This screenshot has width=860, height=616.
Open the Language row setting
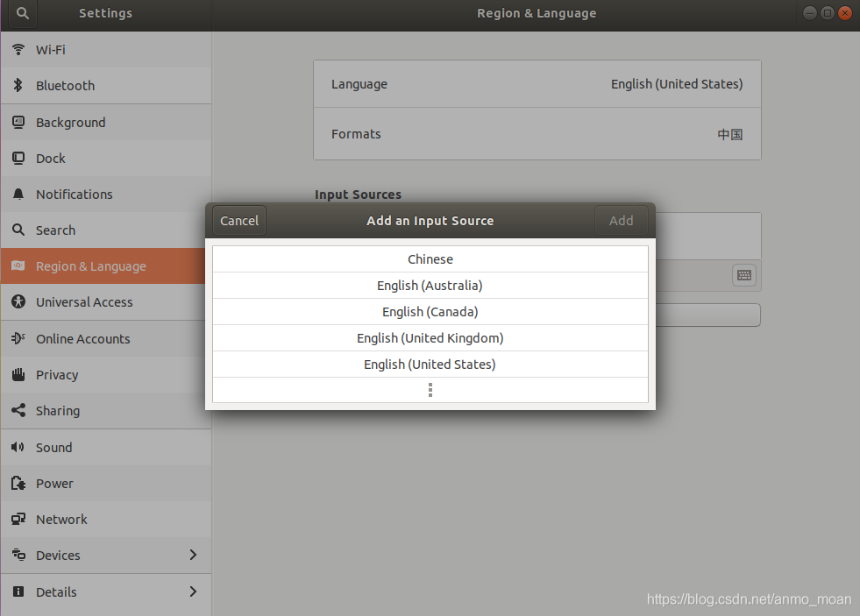[537, 84]
